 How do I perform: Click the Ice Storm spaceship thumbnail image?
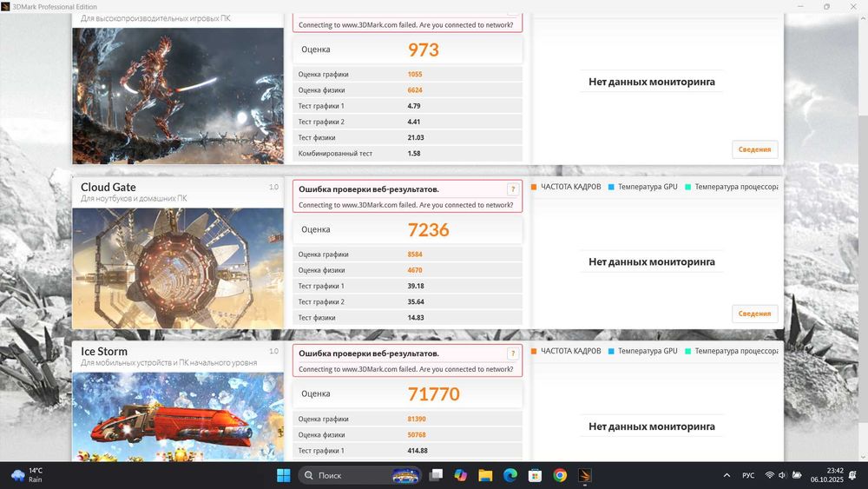coord(178,417)
